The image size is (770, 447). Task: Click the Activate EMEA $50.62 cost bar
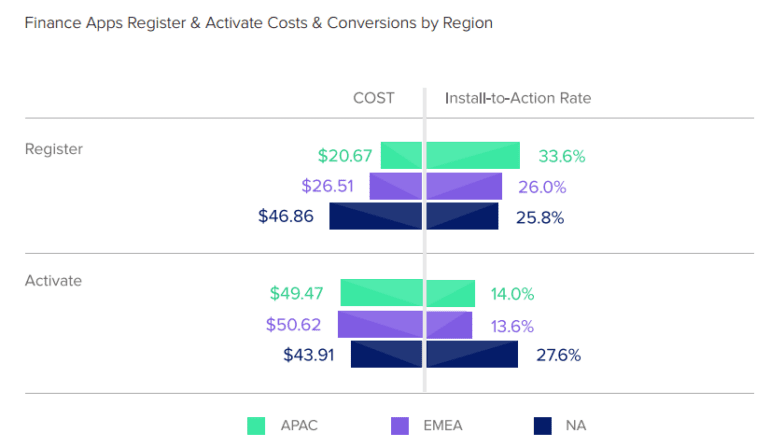380,324
